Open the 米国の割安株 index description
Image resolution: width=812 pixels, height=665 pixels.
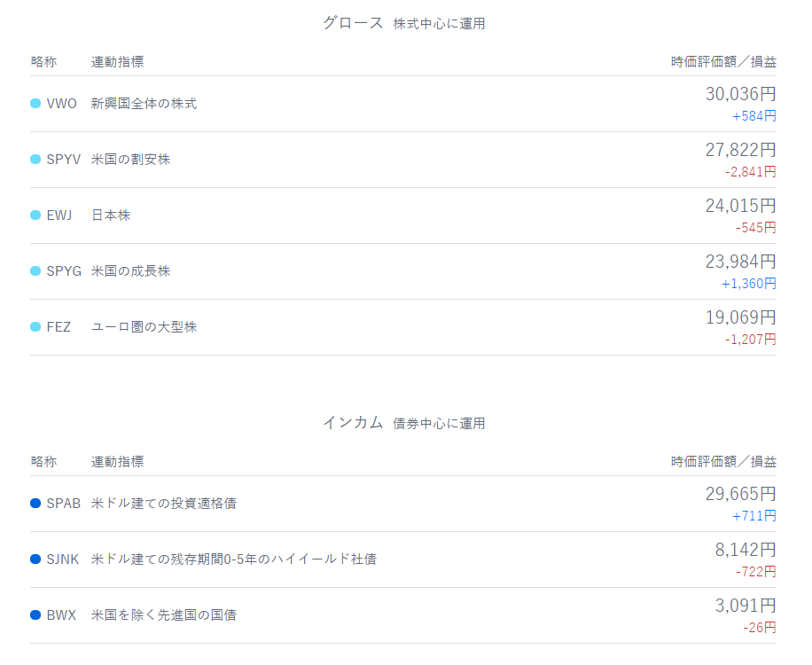(x=130, y=160)
